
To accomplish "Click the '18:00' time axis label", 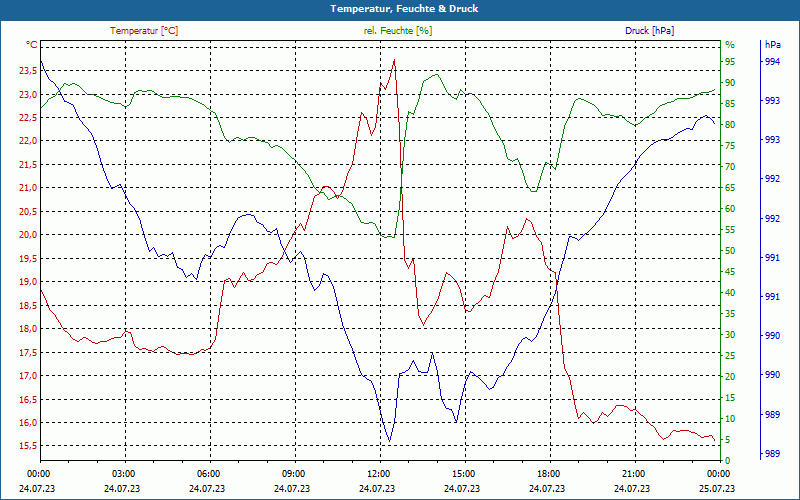I will point(547,474).
